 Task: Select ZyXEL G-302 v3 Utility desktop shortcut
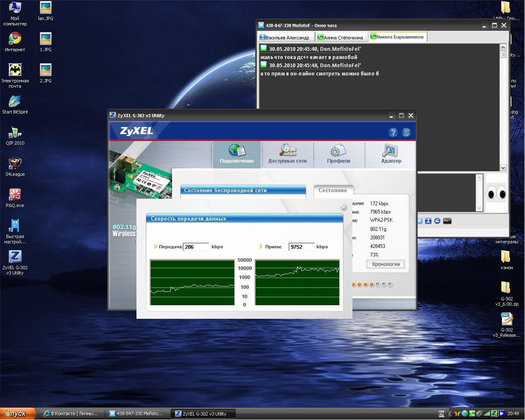[x=15, y=263]
